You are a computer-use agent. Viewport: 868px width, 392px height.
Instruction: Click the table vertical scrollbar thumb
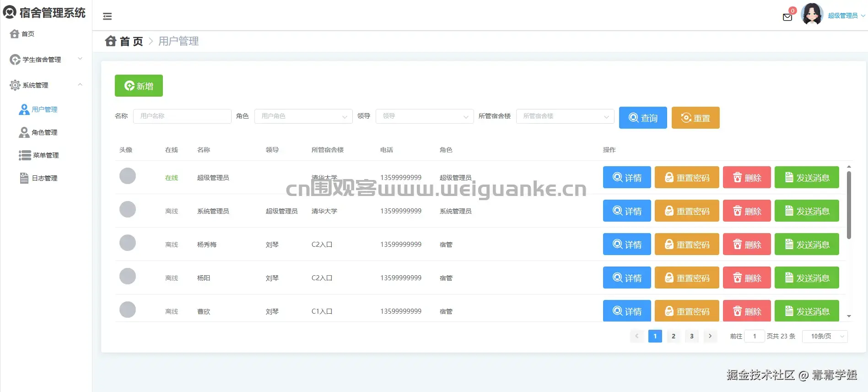[849, 205]
